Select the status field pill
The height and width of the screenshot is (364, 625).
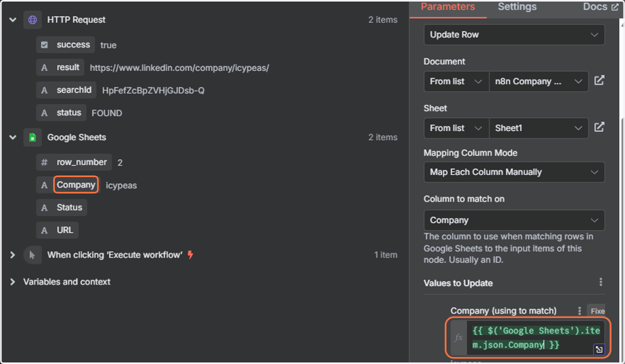point(61,112)
